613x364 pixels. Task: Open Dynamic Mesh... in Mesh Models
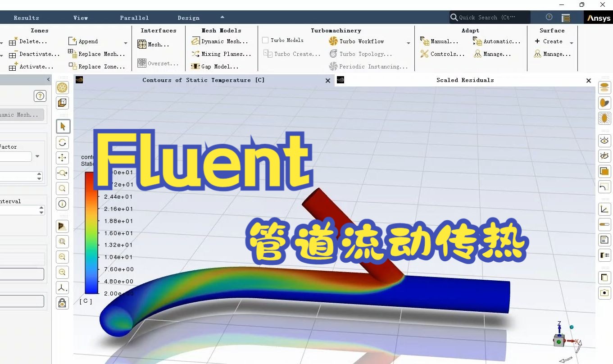[220, 41]
